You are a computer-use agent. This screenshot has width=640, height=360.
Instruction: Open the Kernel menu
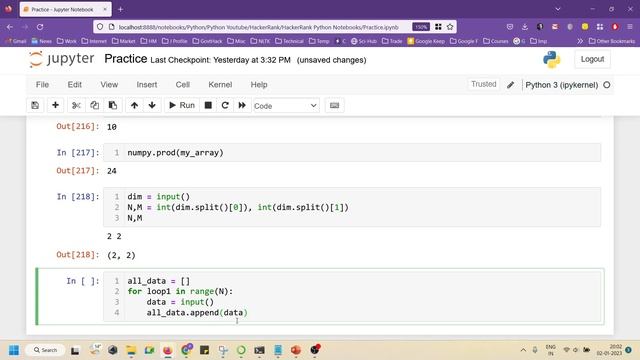tap(220, 84)
